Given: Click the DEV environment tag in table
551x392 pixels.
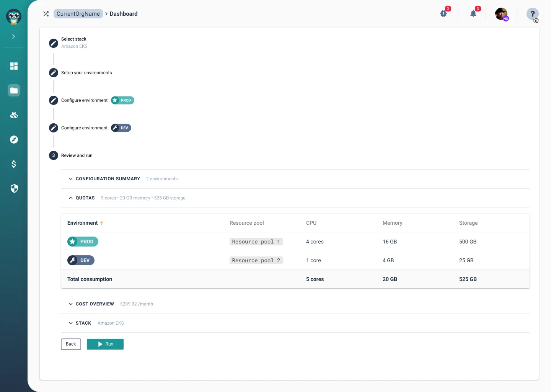Looking at the screenshot, I should [x=81, y=260].
